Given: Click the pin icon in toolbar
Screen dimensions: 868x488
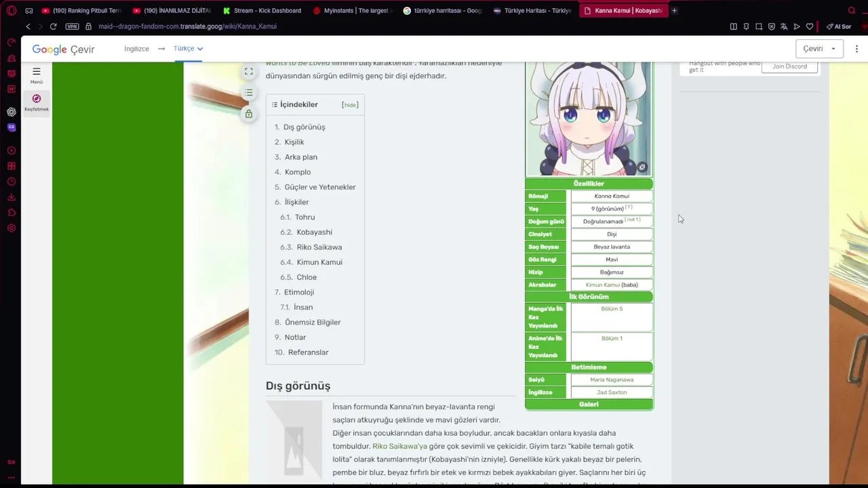Looking at the screenshot, I should click(x=746, y=26).
